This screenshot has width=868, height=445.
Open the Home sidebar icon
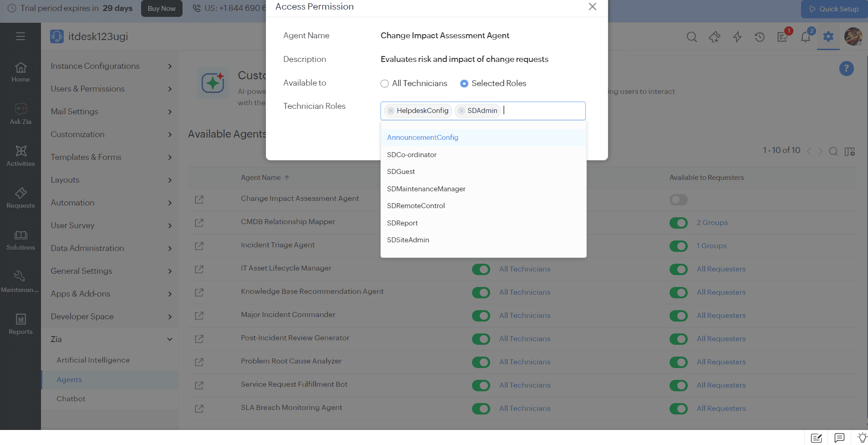pos(20,72)
